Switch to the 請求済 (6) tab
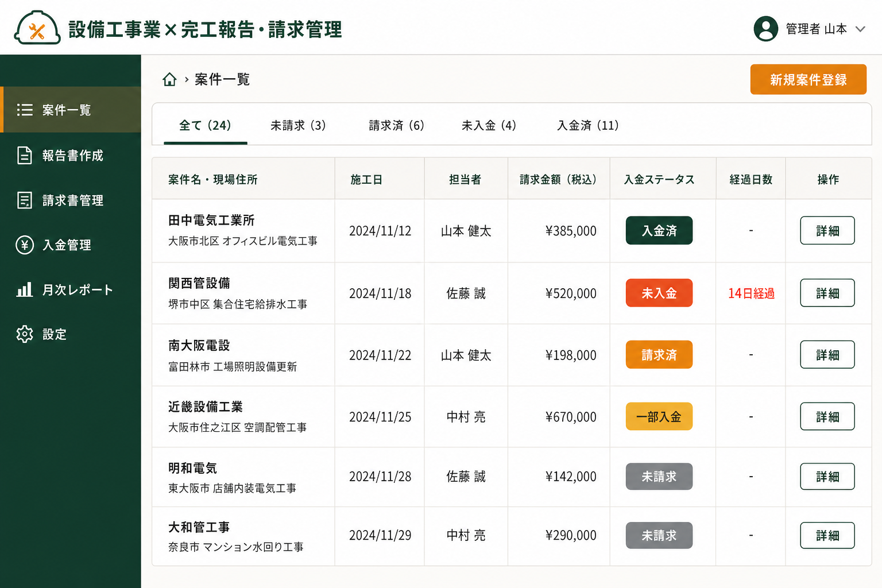This screenshot has height=588, width=882. point(396,125)
